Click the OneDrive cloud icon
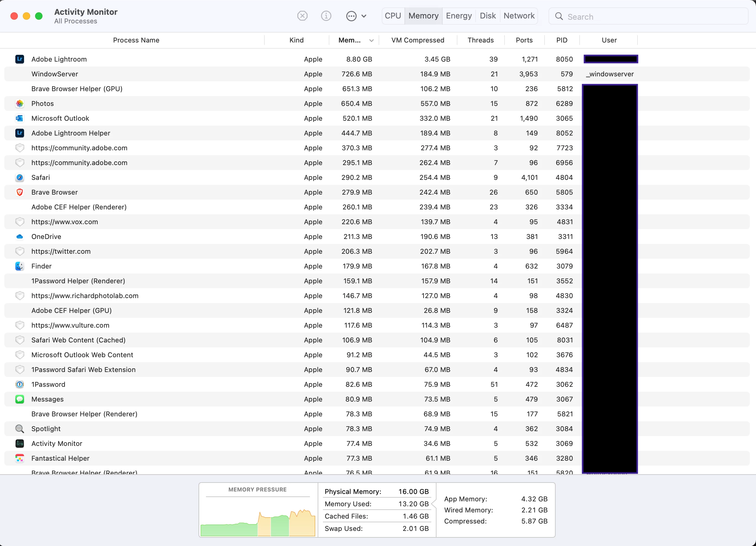This screenshot has width=756, height=546. (x=20, y=237)
